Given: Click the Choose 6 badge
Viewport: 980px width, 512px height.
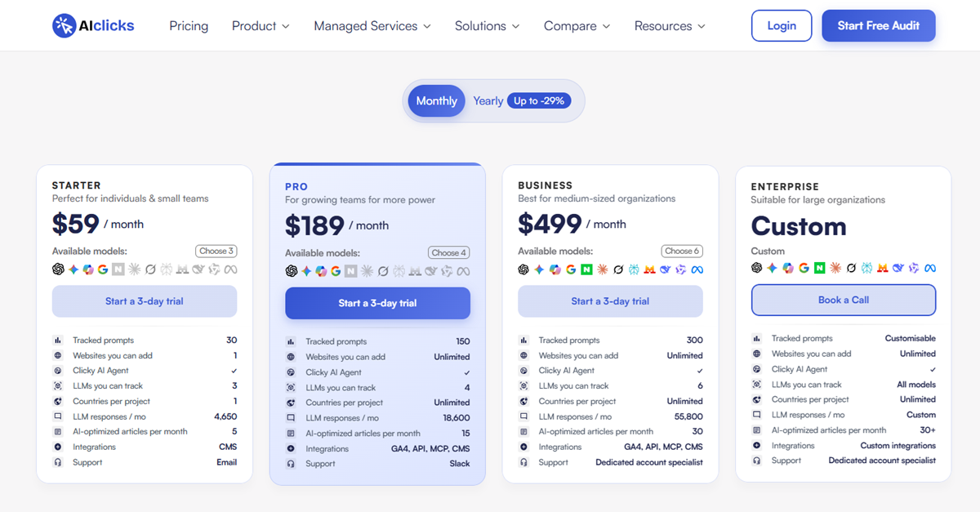Looking at the screenshot, I should [682, 251].
